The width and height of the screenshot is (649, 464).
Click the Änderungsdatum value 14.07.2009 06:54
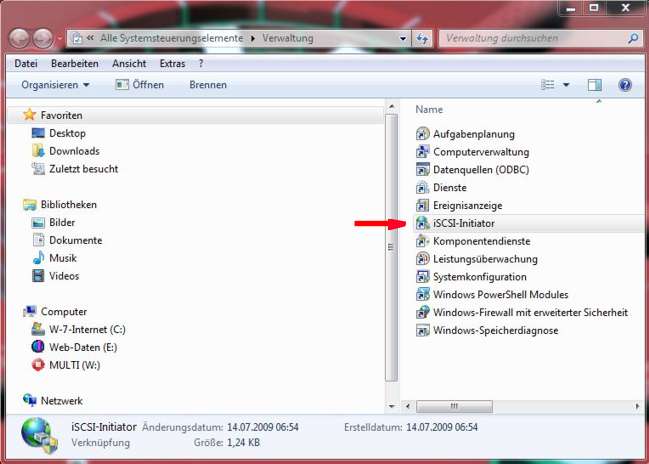(262, 427)
